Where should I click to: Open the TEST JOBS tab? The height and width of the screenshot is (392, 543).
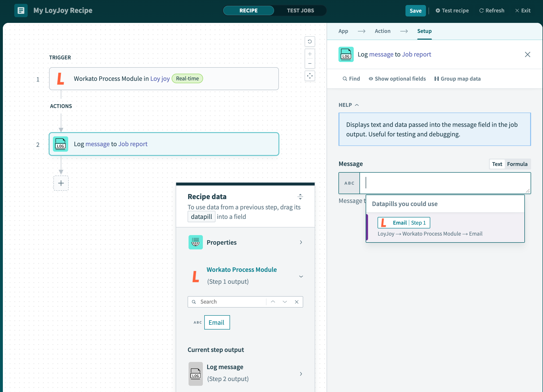tap(300, 10)
